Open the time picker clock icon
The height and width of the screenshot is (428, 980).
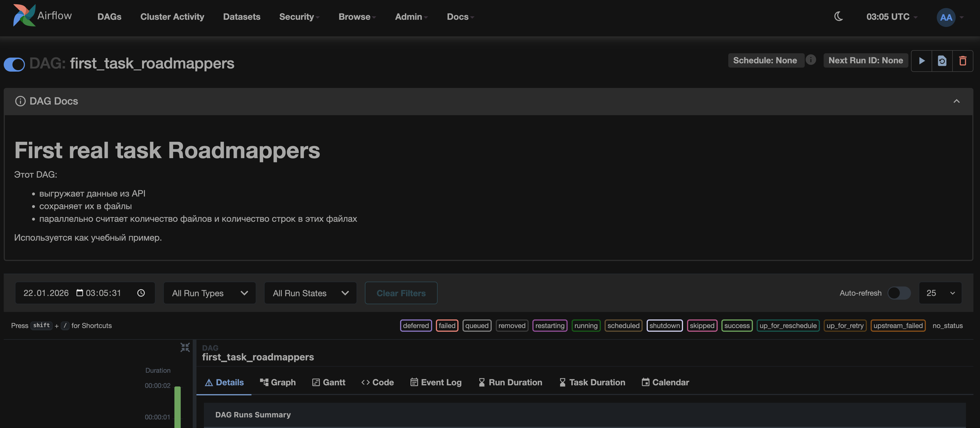(141, 293)
